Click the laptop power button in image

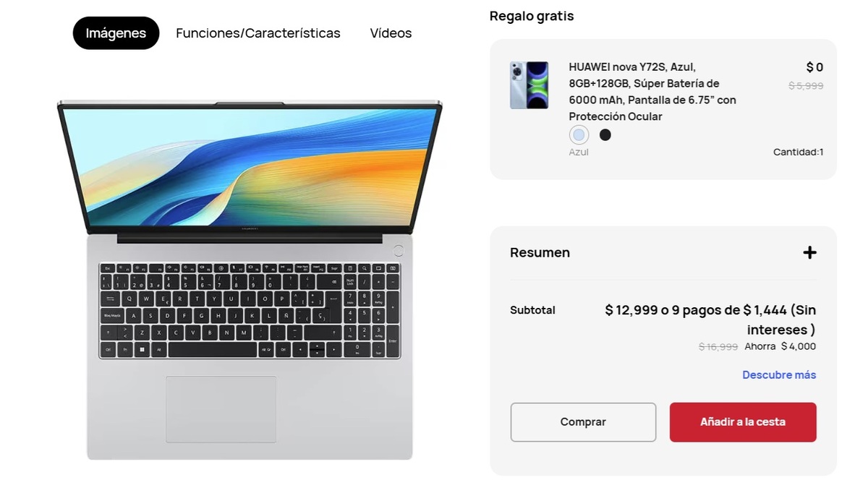coord(398,250)
